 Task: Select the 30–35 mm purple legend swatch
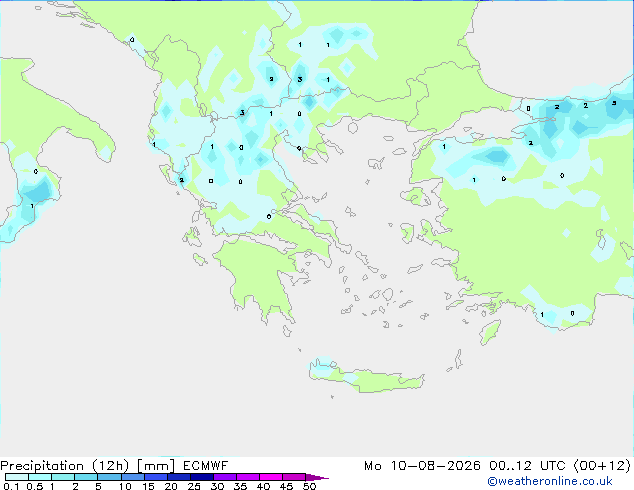tap(225, 477)
